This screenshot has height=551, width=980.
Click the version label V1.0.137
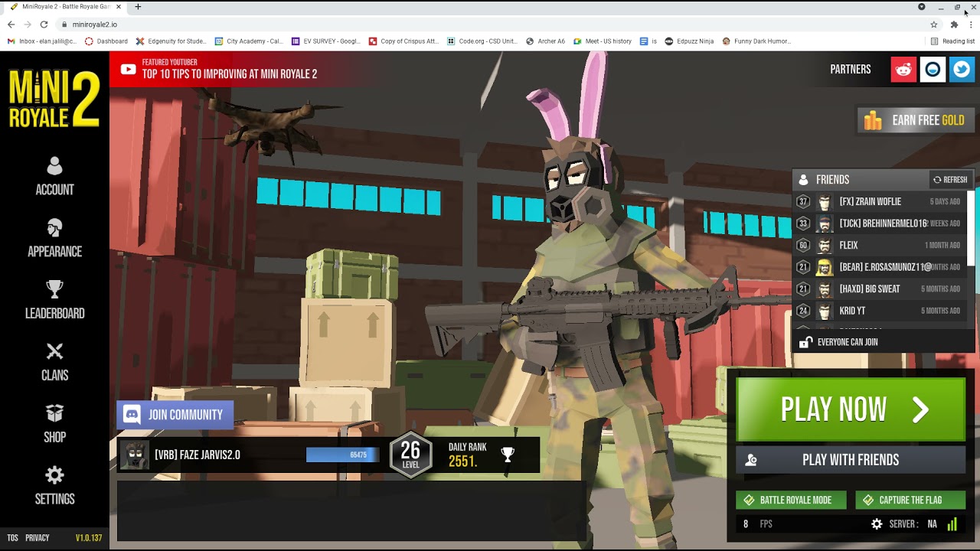tap(89, 538)
